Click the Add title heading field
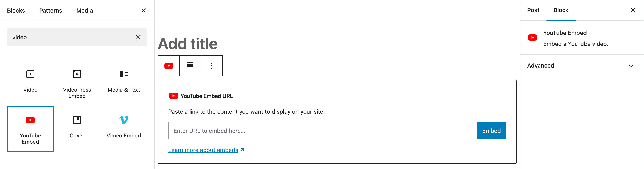The image size is (644, 169). pyautogui.click(x=187, y=44)
